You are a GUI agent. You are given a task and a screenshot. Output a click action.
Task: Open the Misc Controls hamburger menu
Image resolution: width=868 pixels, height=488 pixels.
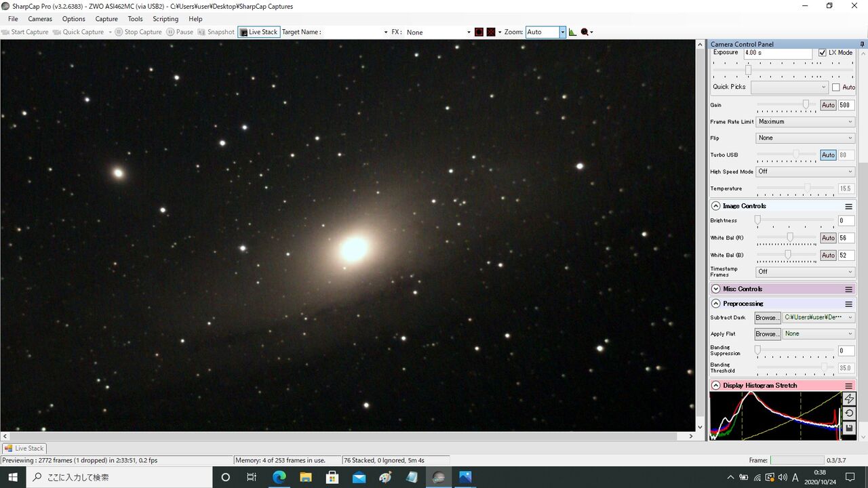(x=848, y=289)
